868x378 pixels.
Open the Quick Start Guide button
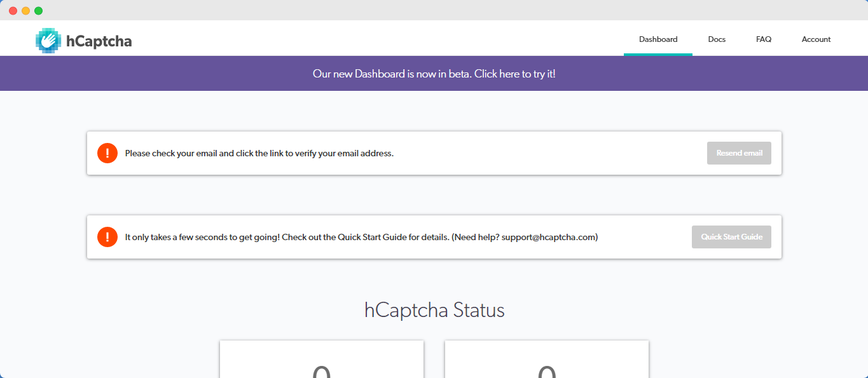point(731,237)
